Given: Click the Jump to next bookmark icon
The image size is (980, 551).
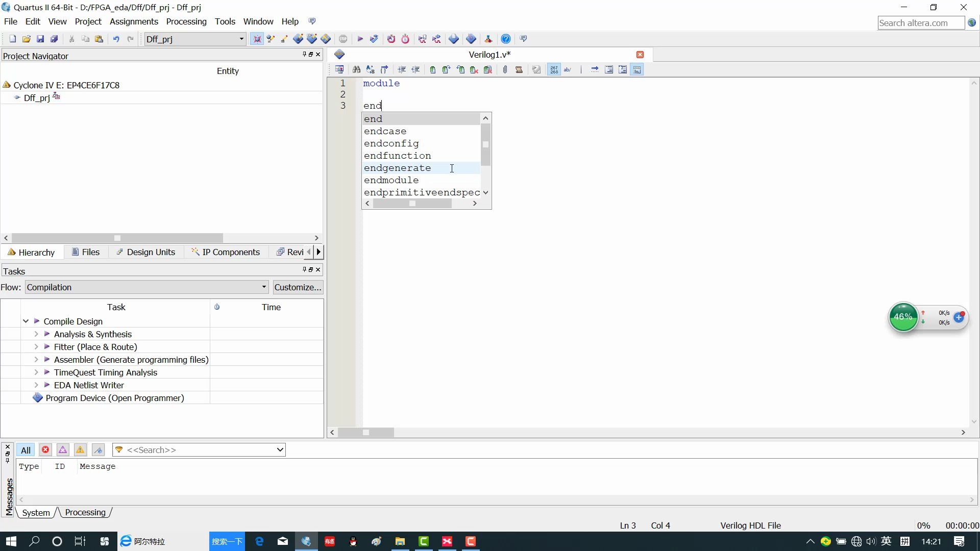Looking at the screenshot, I should (x=447, y=70).
